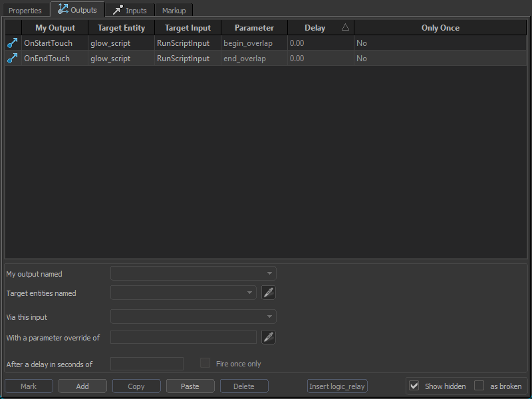Viewport: 532px width, 399px height.
Task: Open the Inputs tab
Action: click(130, 11)
